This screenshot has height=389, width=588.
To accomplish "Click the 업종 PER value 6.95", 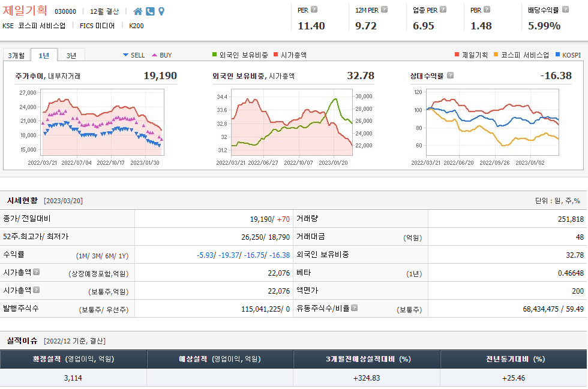I will pos(424,26).
